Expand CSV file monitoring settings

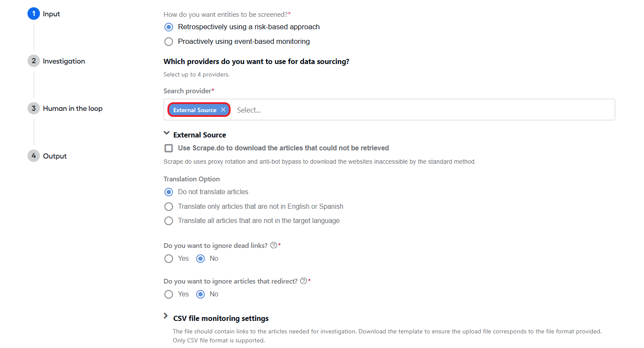(166, 316)
